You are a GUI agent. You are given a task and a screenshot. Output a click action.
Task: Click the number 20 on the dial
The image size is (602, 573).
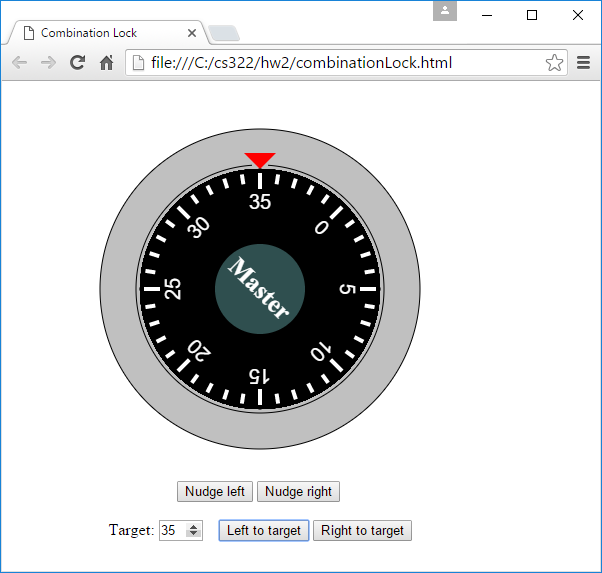199,351
